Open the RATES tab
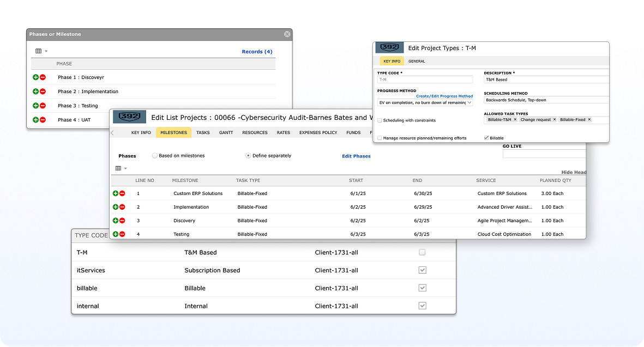Screen dimensions: 644x347 [x=284, y=132]
